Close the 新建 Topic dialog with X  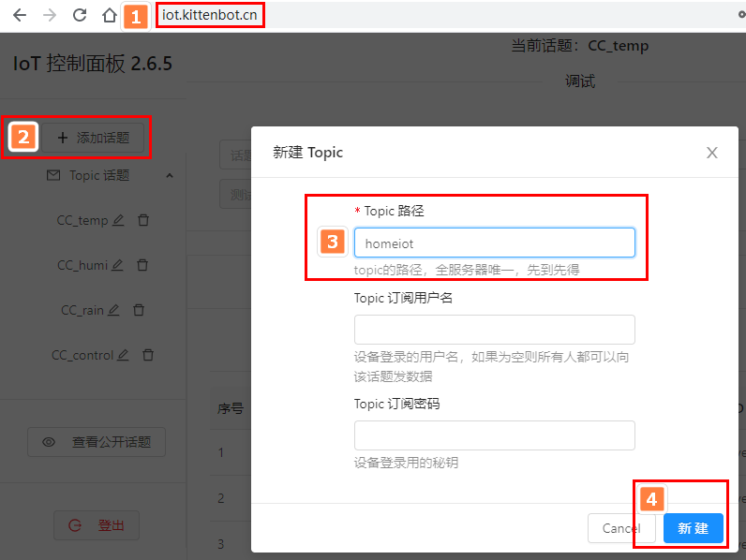click(x=711, y=153)
